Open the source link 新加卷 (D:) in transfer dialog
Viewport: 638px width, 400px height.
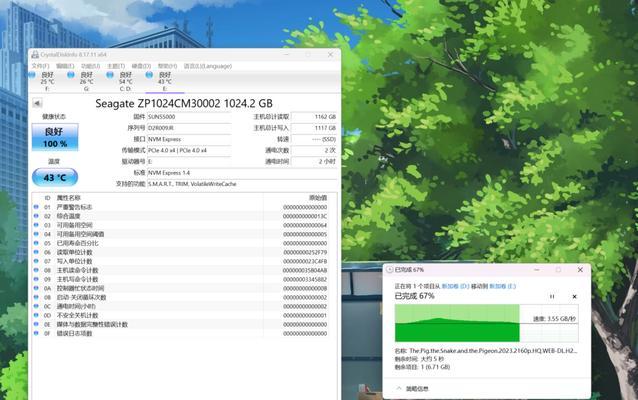(x=456, y=286)
